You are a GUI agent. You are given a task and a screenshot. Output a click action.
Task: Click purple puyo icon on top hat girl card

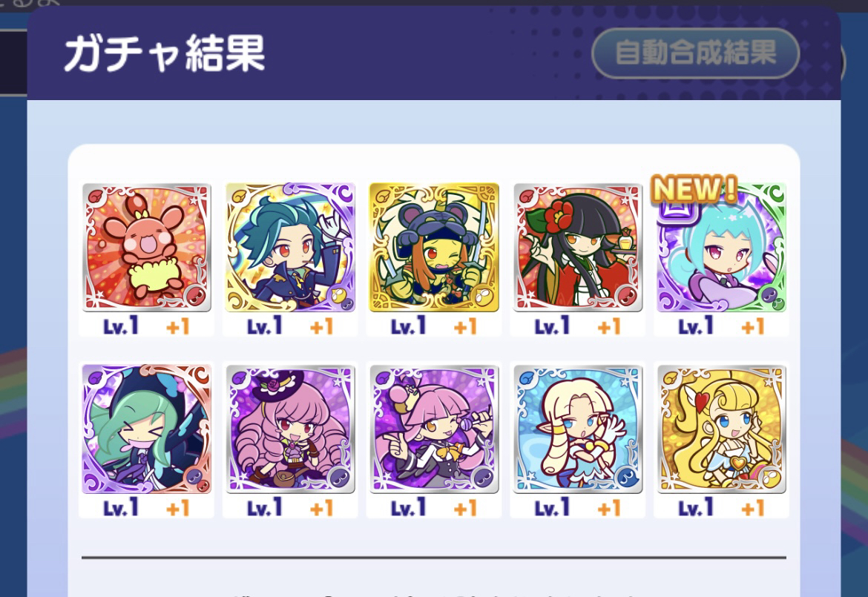(339, 477)
